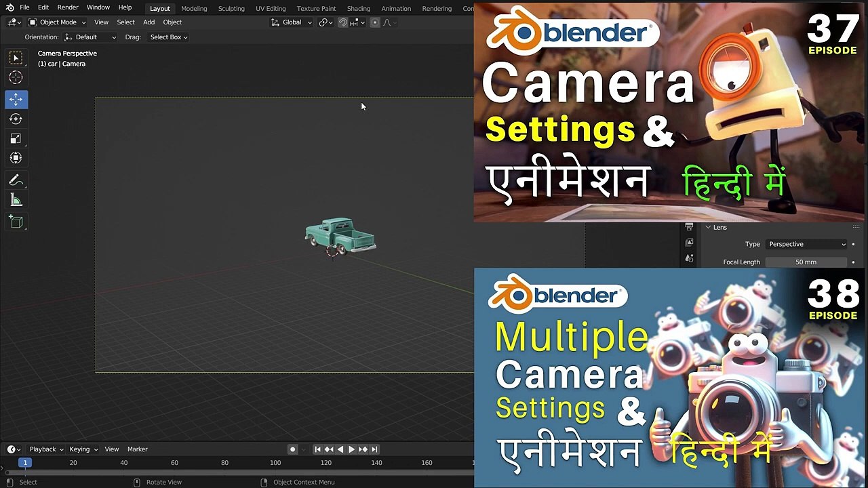Open the File menu
The image size is (868, 488).
(24, 7)
